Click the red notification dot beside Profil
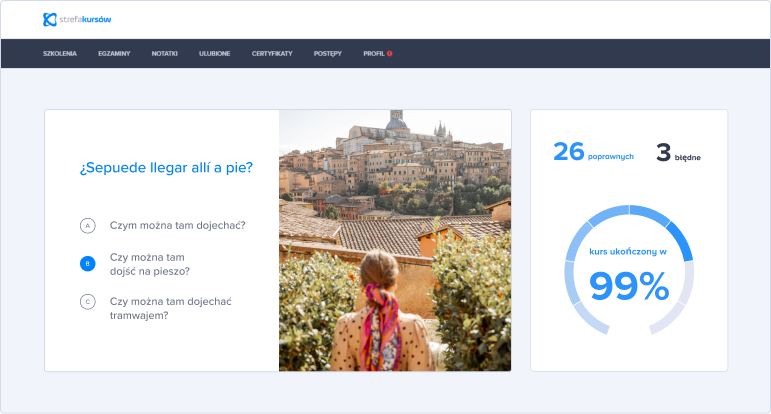The height and width of the screenshot is (414, 771). (x=389, y=53)
